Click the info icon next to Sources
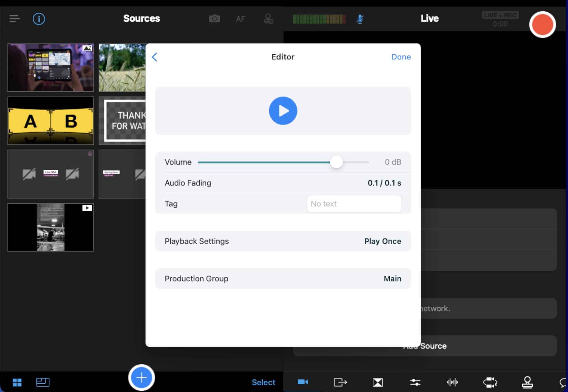The height and width of the screenshot is (392, 568). point(39,19)
